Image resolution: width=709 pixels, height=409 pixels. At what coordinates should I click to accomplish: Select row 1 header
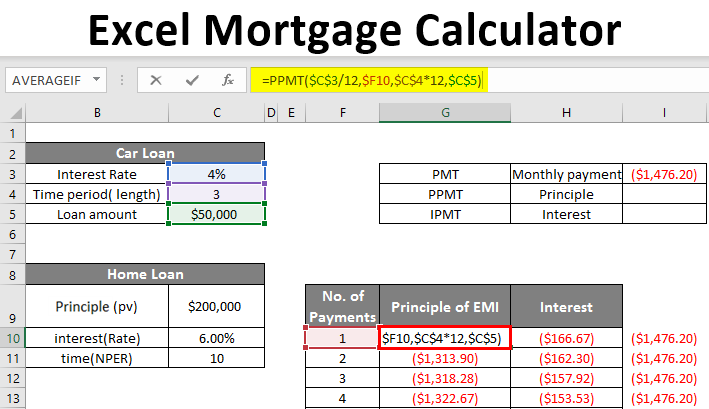pyautogui.click(x=13, y=133)
